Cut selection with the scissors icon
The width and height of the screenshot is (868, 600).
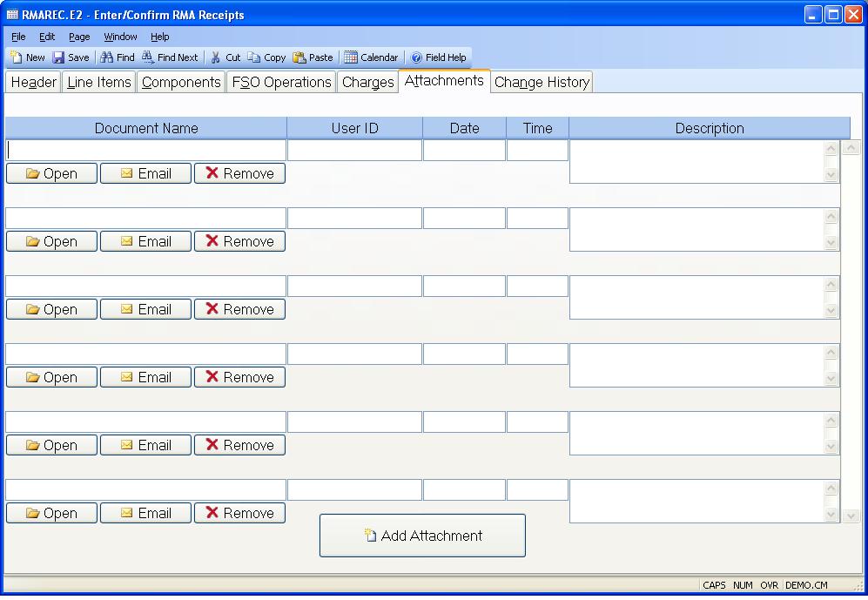(216, 57)
